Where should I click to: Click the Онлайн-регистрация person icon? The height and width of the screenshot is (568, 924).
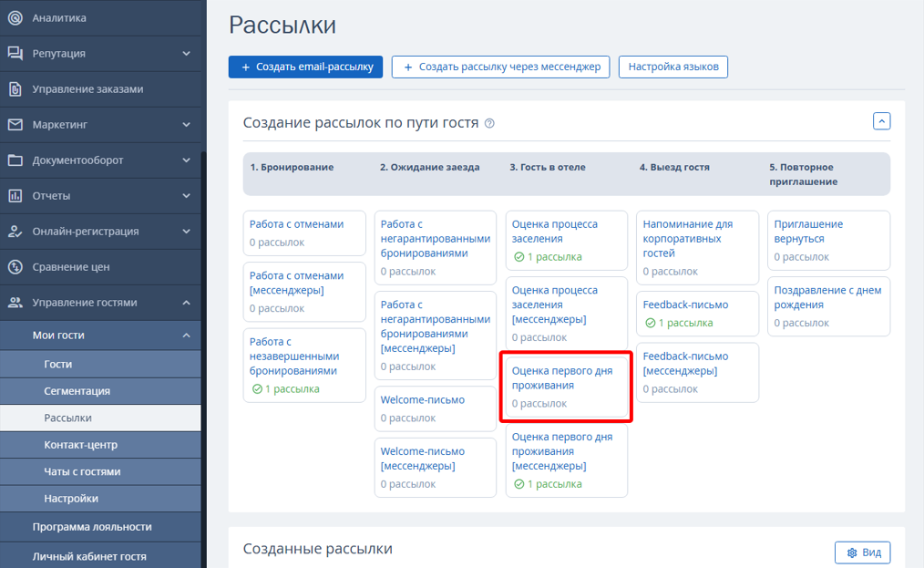15,231
